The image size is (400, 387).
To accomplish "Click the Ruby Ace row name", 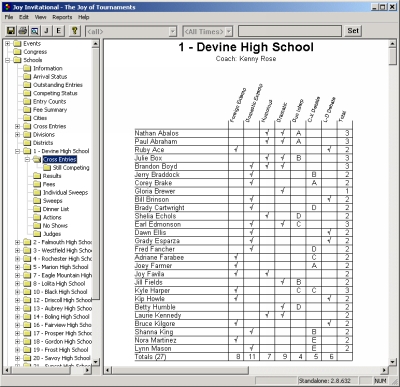I will click(149, 150).
